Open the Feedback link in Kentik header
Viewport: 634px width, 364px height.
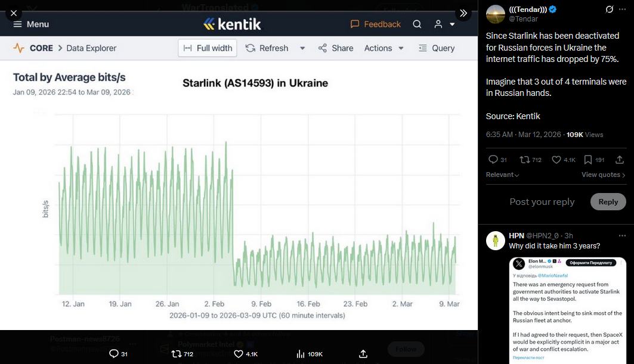pos(375,24)
